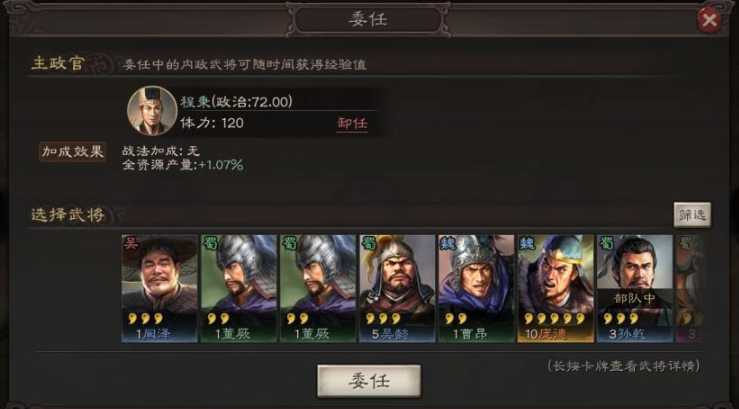Viewport: 739px width, 409px height.
Task: Select the partially hidden card at row end
Action: 691,288
